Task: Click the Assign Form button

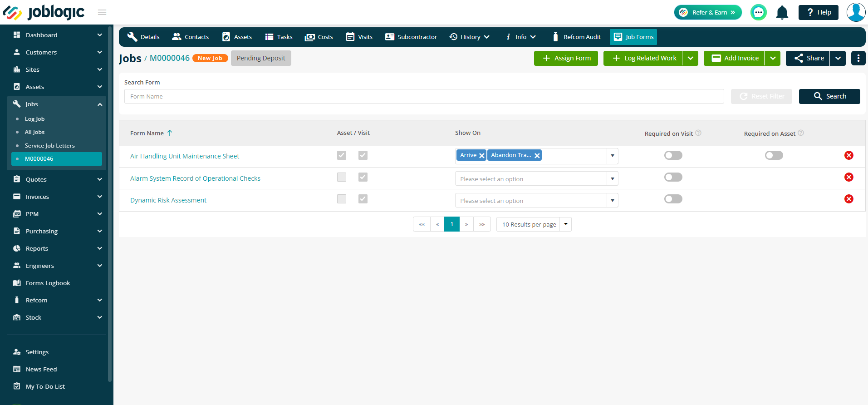Action: coord(566,58)
